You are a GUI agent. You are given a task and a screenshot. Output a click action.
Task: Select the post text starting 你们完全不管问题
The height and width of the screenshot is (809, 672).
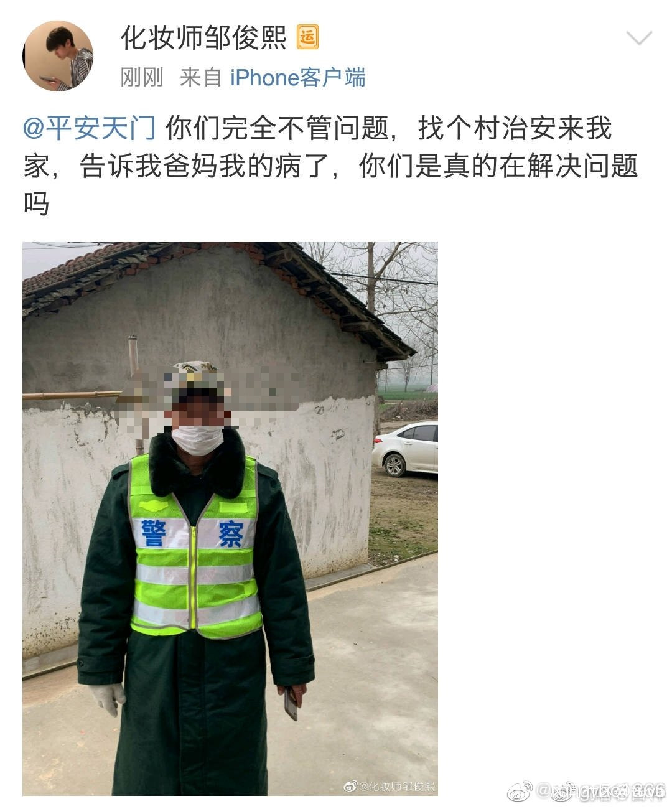coord(331,166)
